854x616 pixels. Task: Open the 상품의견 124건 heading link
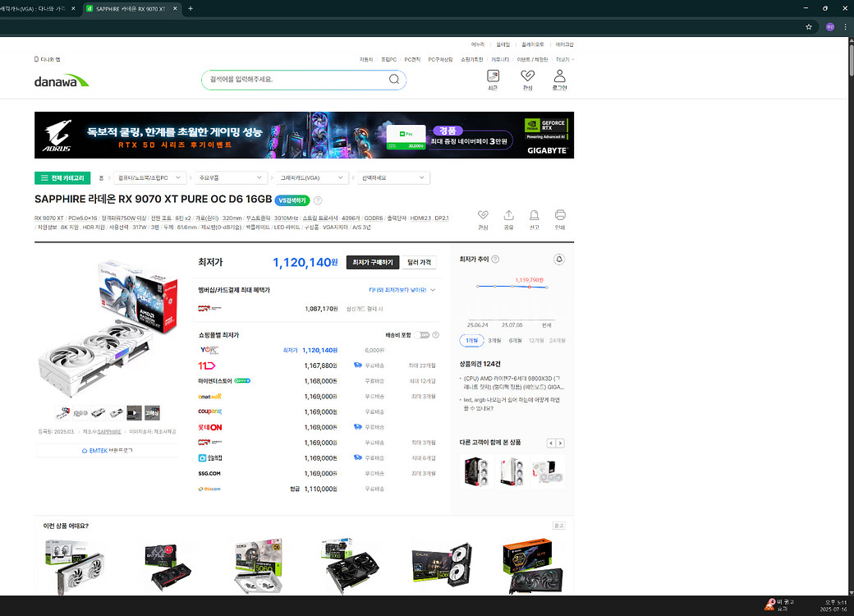coord(480,364)
